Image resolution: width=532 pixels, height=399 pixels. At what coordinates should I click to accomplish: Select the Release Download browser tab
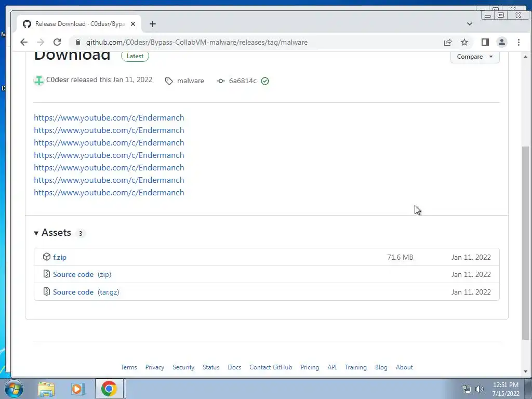pos(79,24)
